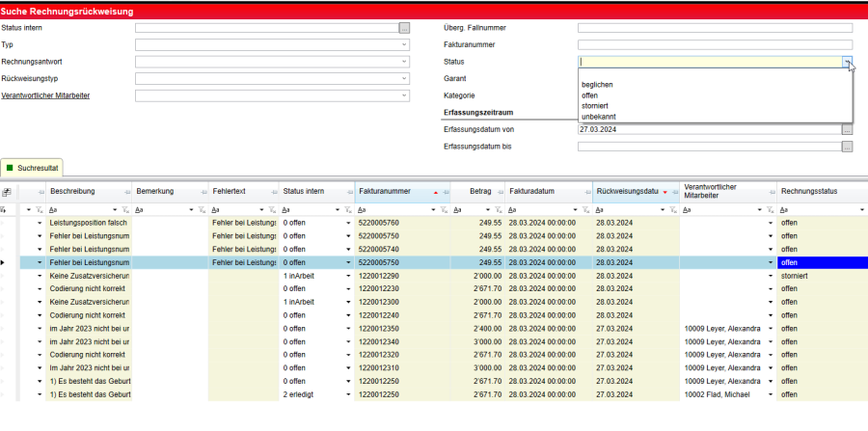The image size is (868, 431).
Task: Expand the Rechnungsantwort dropdown
Action: point(404,62)
